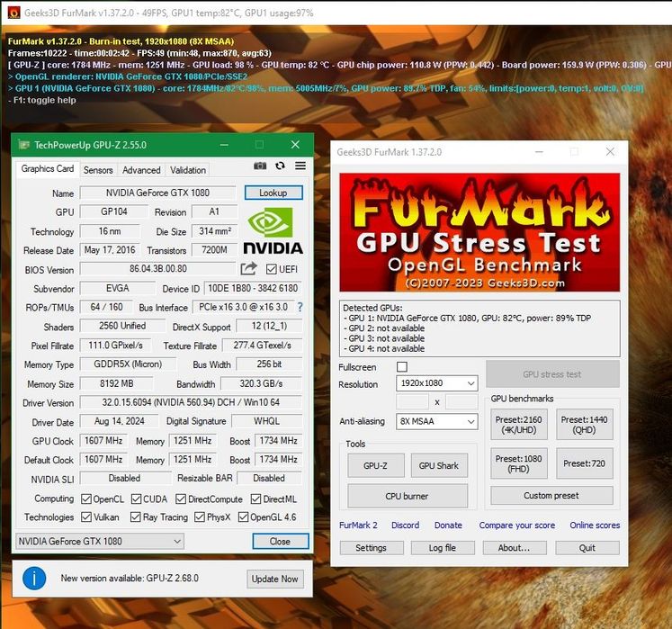Viewport: 672px width, 629px height.
Task: Click the custom height input field
Action: [461, 401]
